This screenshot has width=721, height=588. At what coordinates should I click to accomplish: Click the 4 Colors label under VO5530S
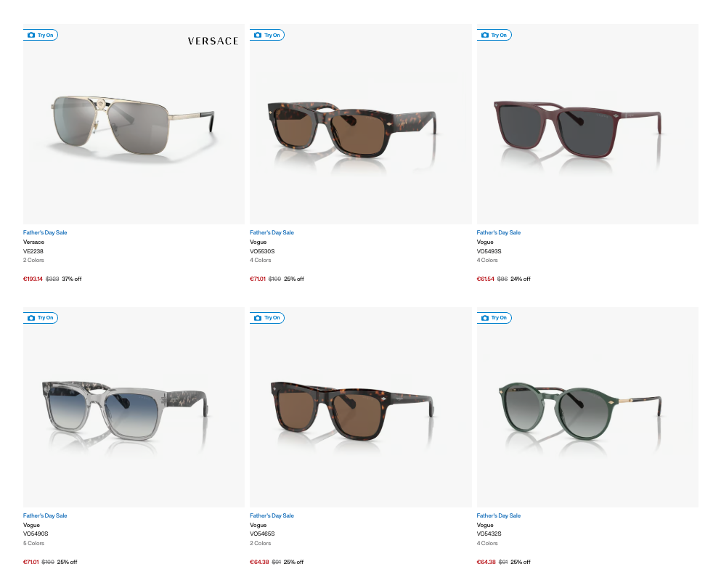pyautogui.click(x=260, y=260)
